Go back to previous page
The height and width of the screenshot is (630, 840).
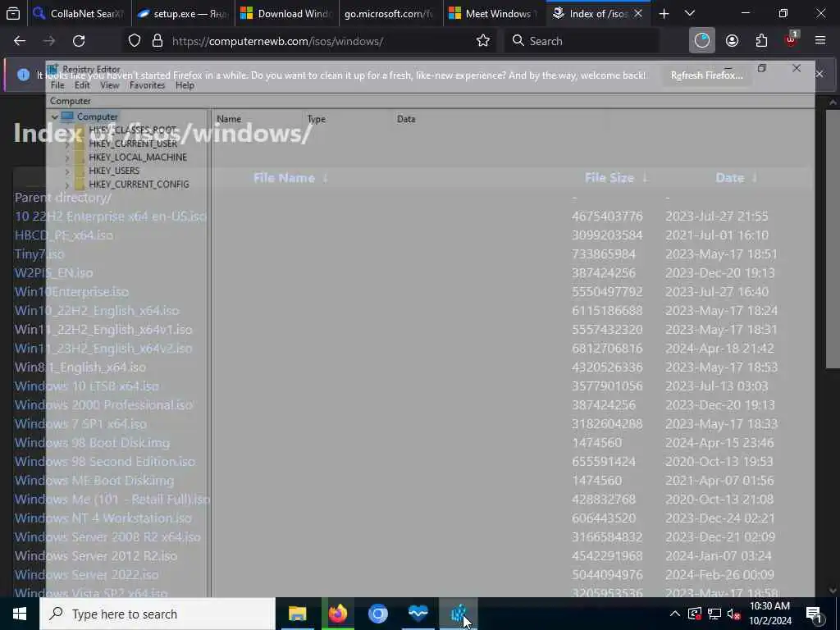click(x=20, y=41)
